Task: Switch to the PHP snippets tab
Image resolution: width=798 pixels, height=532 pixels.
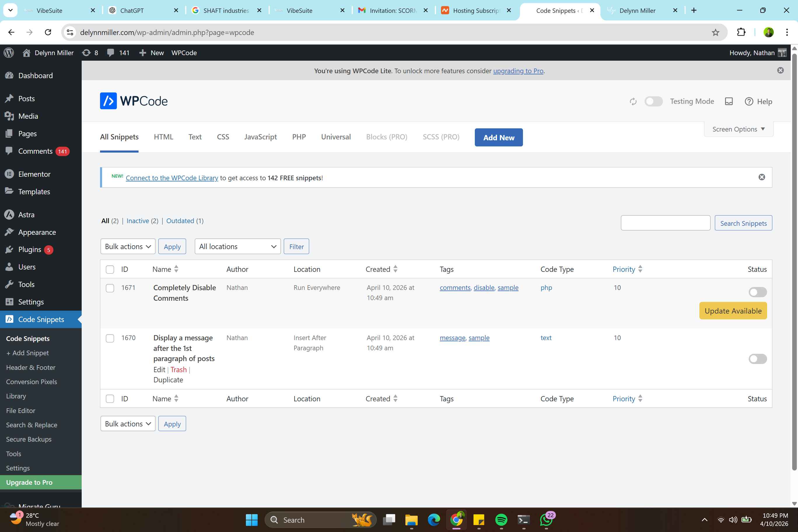Action: (x=299, y=137)
